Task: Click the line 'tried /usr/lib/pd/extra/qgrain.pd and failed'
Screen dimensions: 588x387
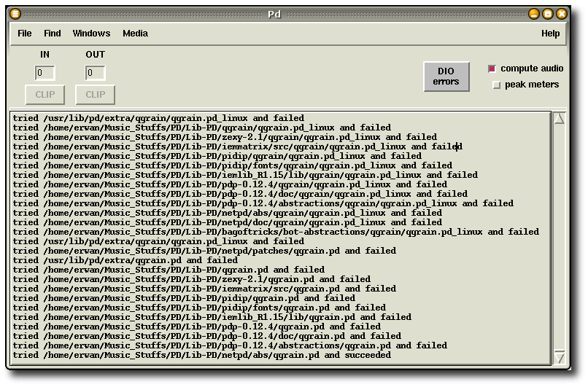Action: [x=125, y=260]
